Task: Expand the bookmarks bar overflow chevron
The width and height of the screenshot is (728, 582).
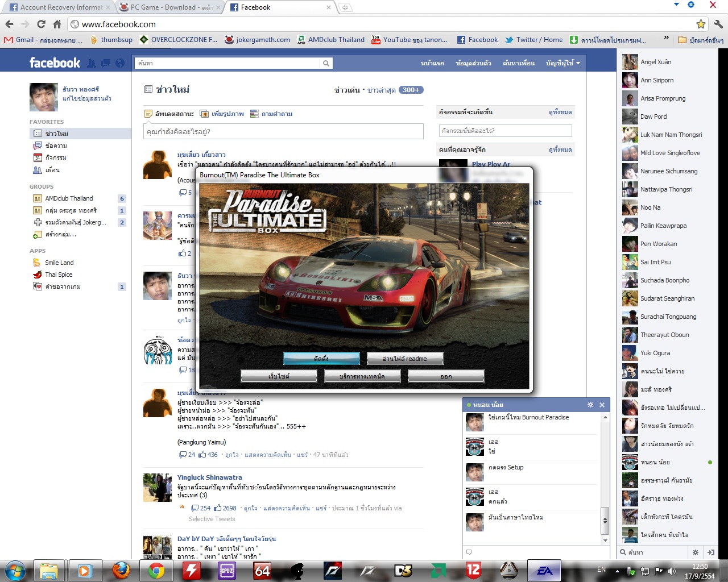Action: [666, 38]
